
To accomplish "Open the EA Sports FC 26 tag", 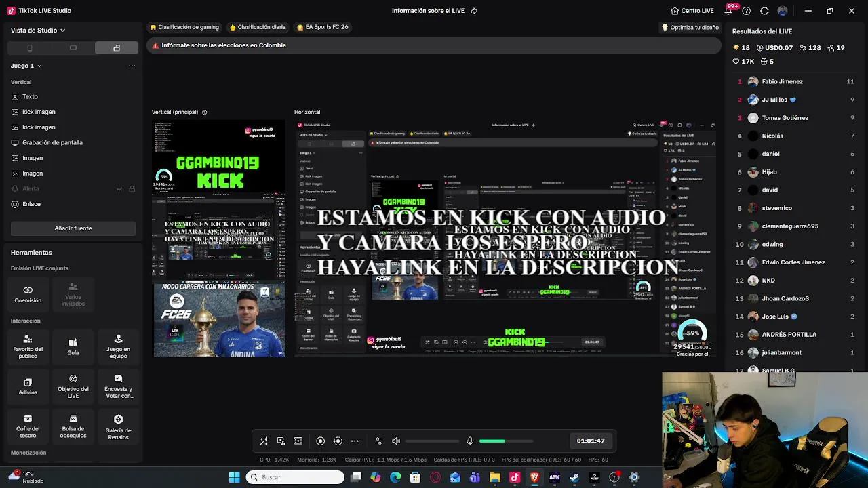I will tap(323, 27).
